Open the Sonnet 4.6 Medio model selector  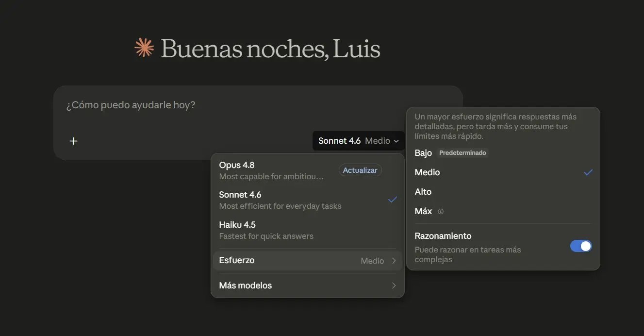pyautogui.click(x=359, y=141)
